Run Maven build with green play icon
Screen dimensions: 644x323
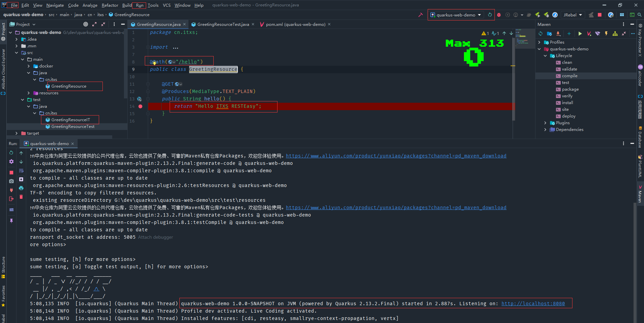pos(580,34)
